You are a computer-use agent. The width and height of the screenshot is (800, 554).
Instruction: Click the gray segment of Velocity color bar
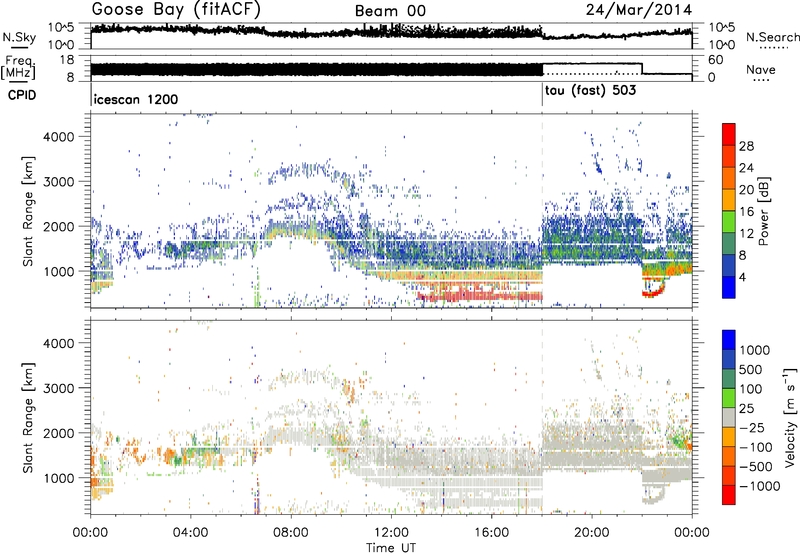point(729,417)
